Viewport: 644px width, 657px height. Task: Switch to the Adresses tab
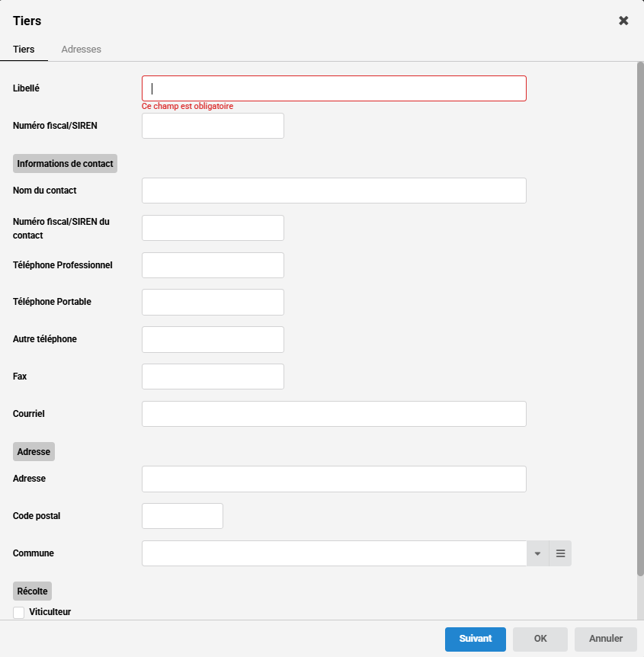(x=81, y=50)
